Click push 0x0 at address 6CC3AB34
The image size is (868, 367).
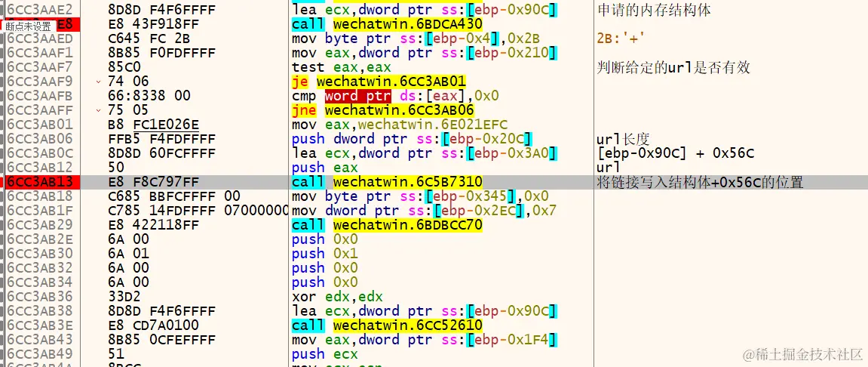click(x=325, y=282)
